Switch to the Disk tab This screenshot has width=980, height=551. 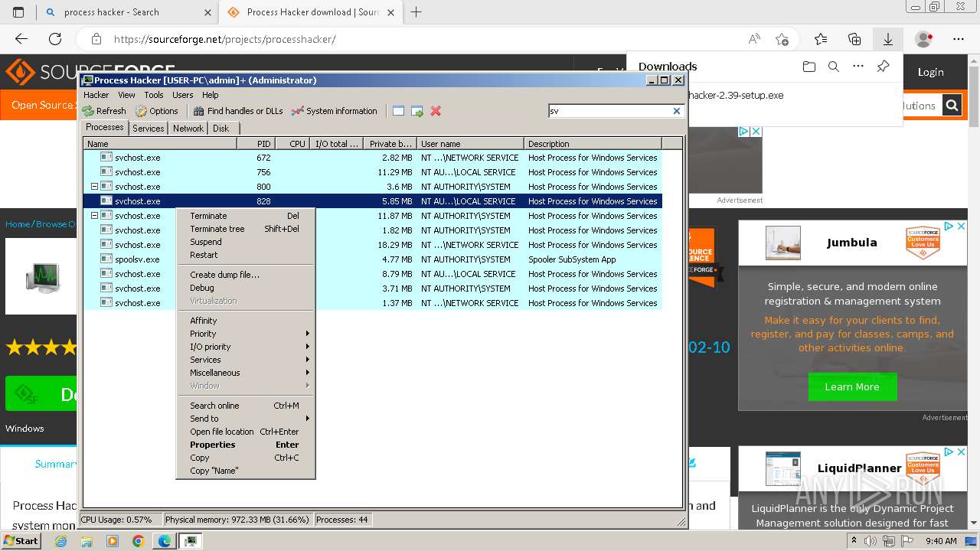point(221,129)
